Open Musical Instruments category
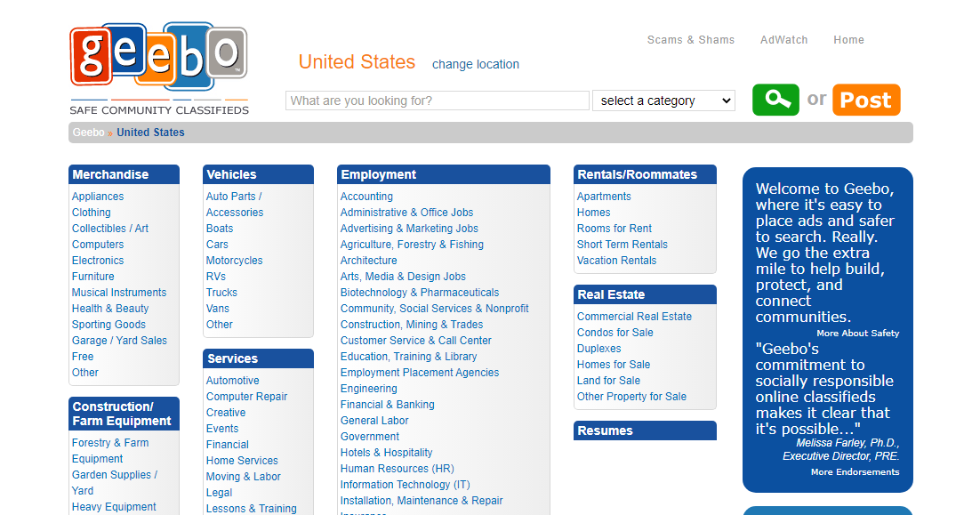The height and width of the screenshot is (515, 980). [119, 293]
